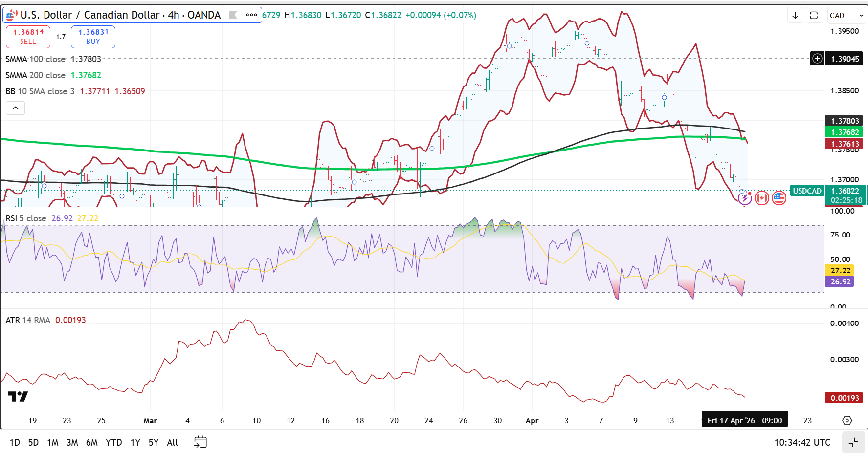Viewport: 868px width, 453px height.
Task: Click the down arrow button near CAD
Action: (x=795, y=16)
